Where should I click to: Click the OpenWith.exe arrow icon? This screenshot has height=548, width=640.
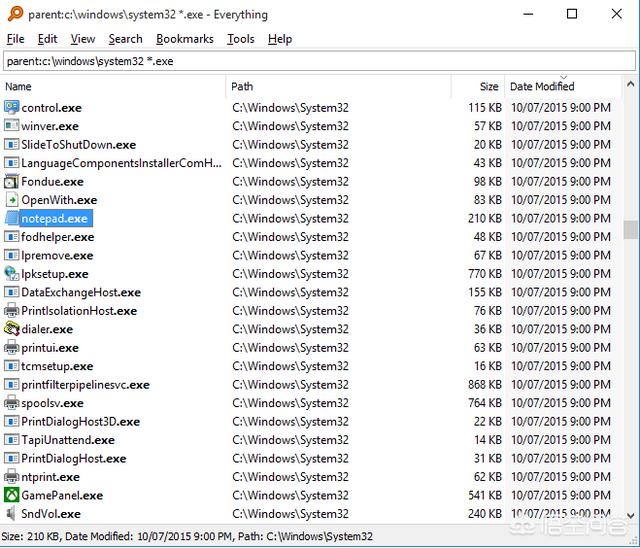pyautogui.click(x=12, y=200)
